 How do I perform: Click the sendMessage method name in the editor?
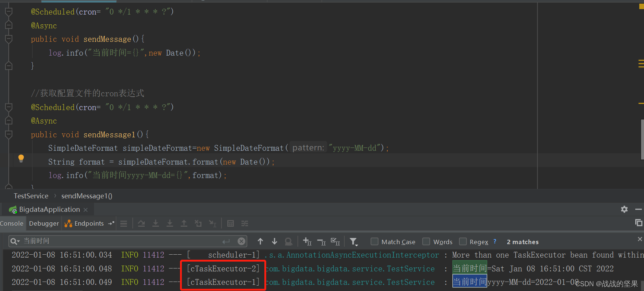(107, 39)
